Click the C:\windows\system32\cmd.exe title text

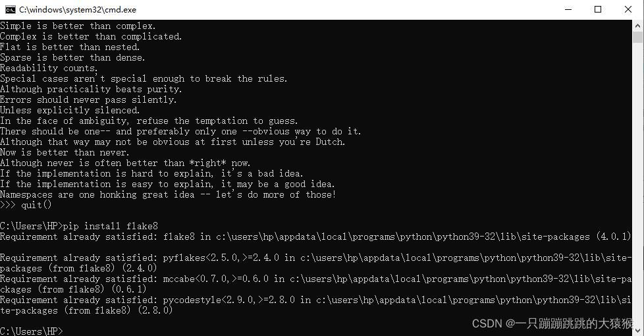(x=78, y=9)
